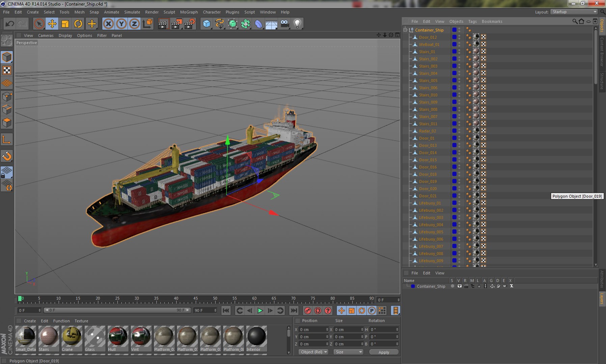606x364 pixels.
Task: Toggle Snap magnet icon
Action: [7, 156]
